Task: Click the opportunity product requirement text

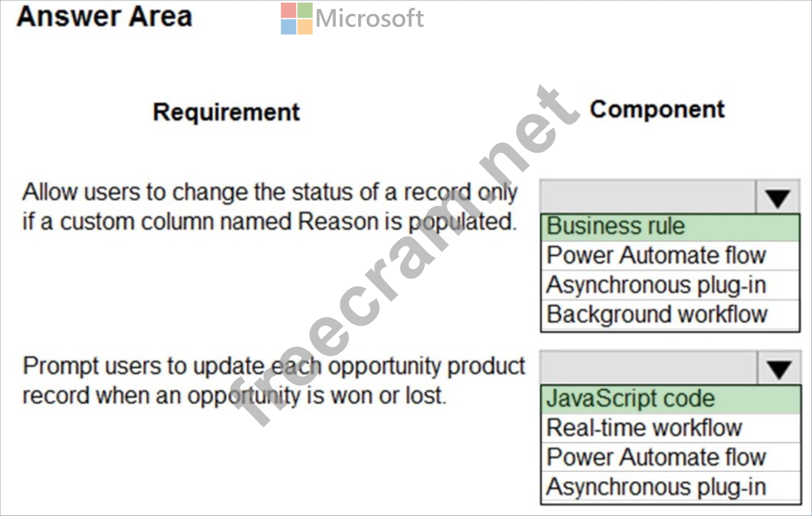Action: coord(273,380)
